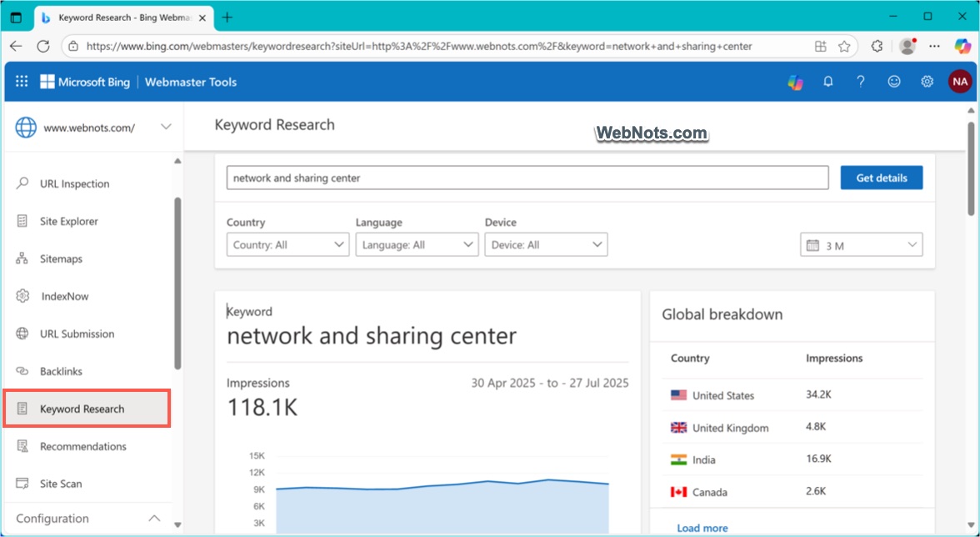
Task: Open the Microsoft apps grid launcher
Action: coord(22,81)
